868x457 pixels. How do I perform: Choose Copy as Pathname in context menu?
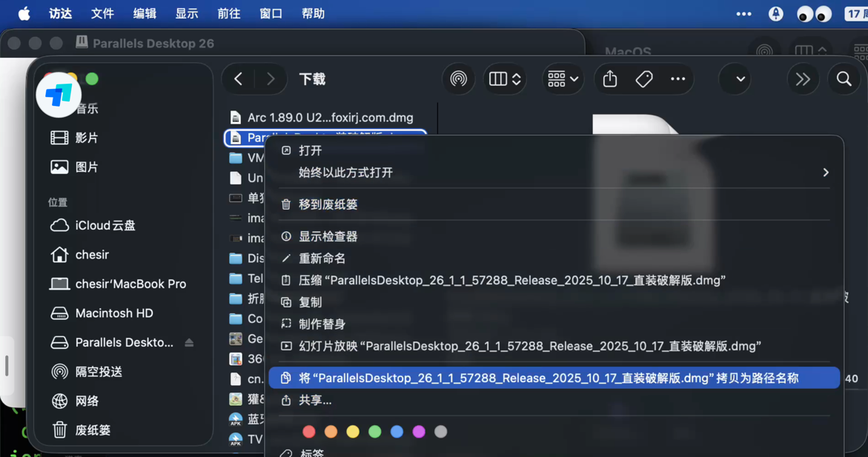[549, 378]
